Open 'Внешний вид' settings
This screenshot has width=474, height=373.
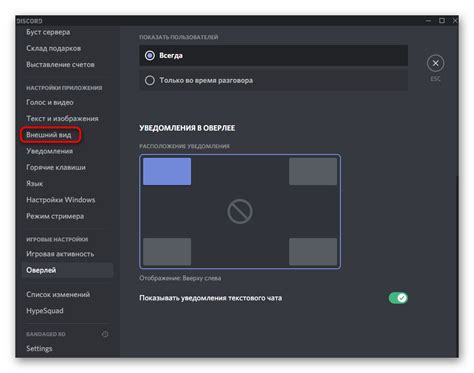[49, 135]
